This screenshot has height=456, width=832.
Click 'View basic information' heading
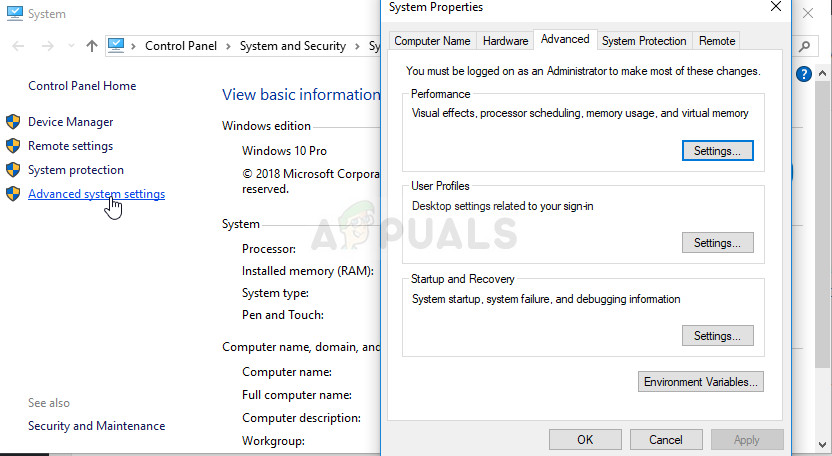click(301, 94)
